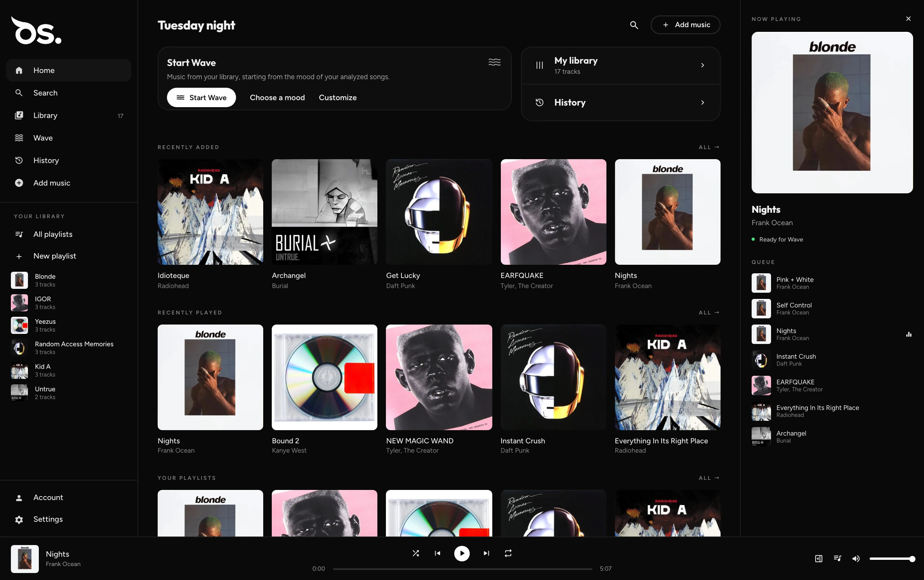Open Bound 2 cover in Recently Played

(325, 377)
